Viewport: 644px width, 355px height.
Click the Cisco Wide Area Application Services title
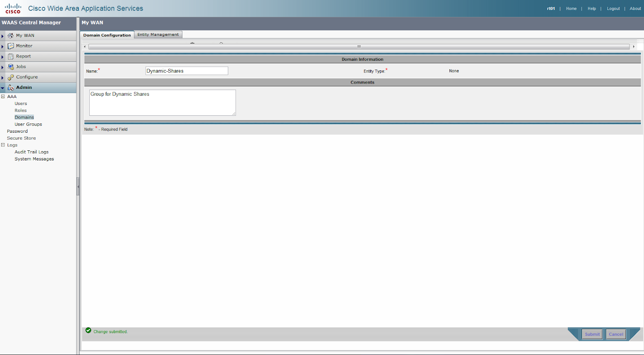(86, 8)
